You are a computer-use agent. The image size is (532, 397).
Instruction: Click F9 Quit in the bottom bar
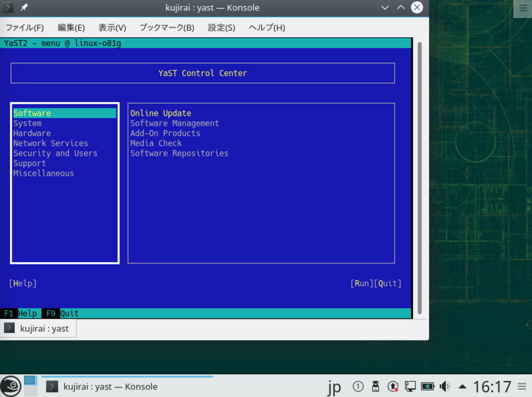62,313
